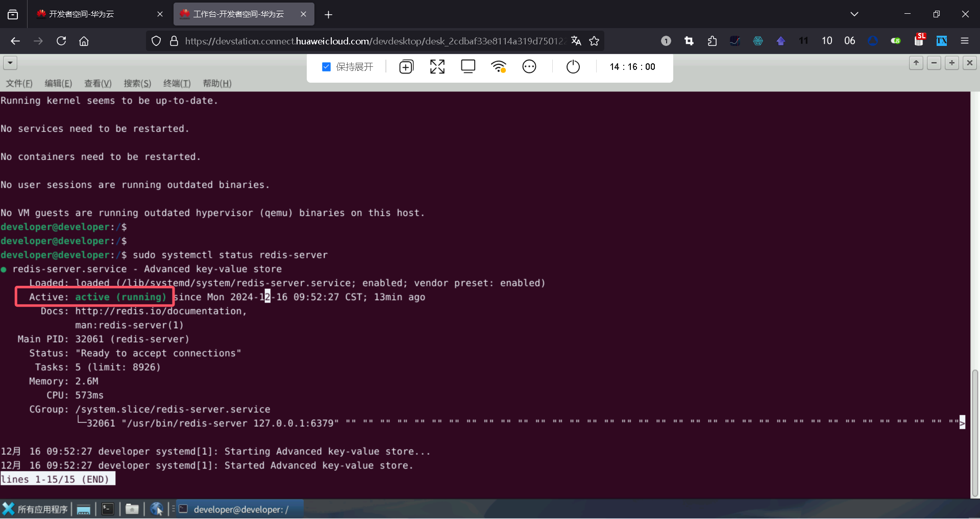Screen dimensions: 980x519
Task: Bookmark this page with the star icon
Action: pos(594,41)
